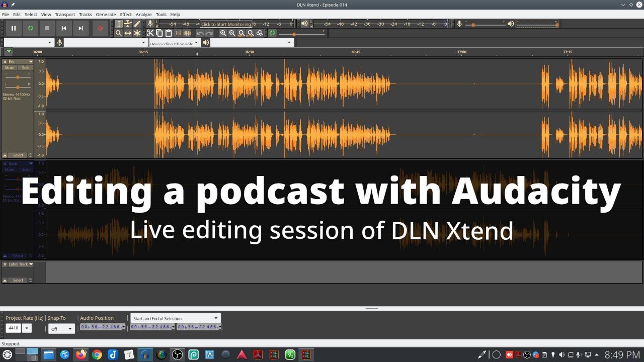Viewport: 644px width, 362px height.
Task: Open Firefox from the taskbar
Action: tap(80, 354)
